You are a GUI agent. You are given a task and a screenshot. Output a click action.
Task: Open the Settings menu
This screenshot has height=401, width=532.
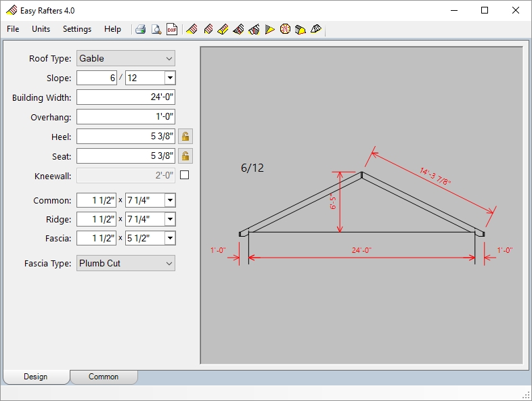pyautogui.click(x=77, y=29)
